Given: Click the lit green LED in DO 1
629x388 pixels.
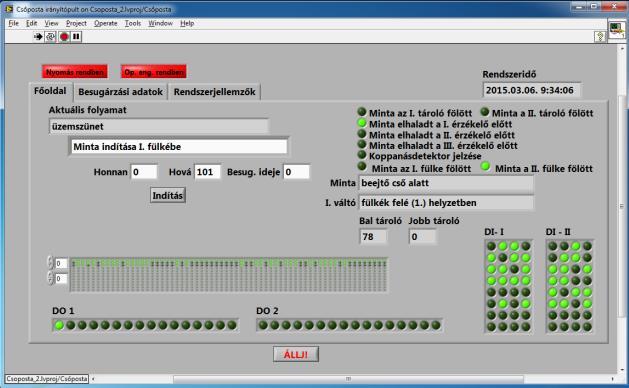Looking at the screenshot, I should [59, 325].
